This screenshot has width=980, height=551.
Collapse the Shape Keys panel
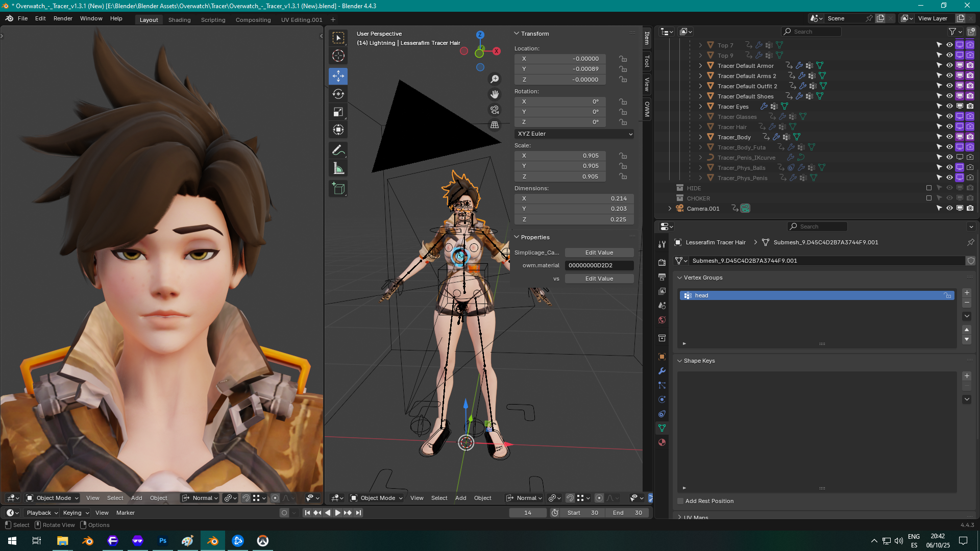click(x=679, y=361)
